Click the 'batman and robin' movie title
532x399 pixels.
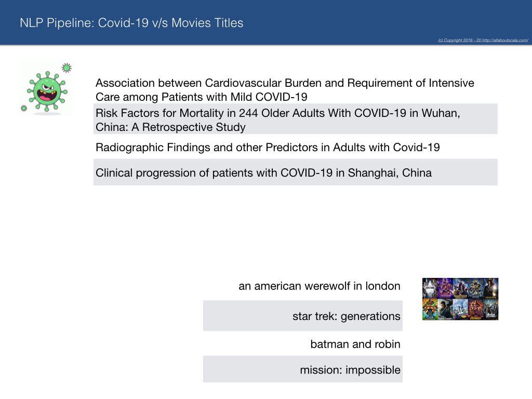(355, 344)
